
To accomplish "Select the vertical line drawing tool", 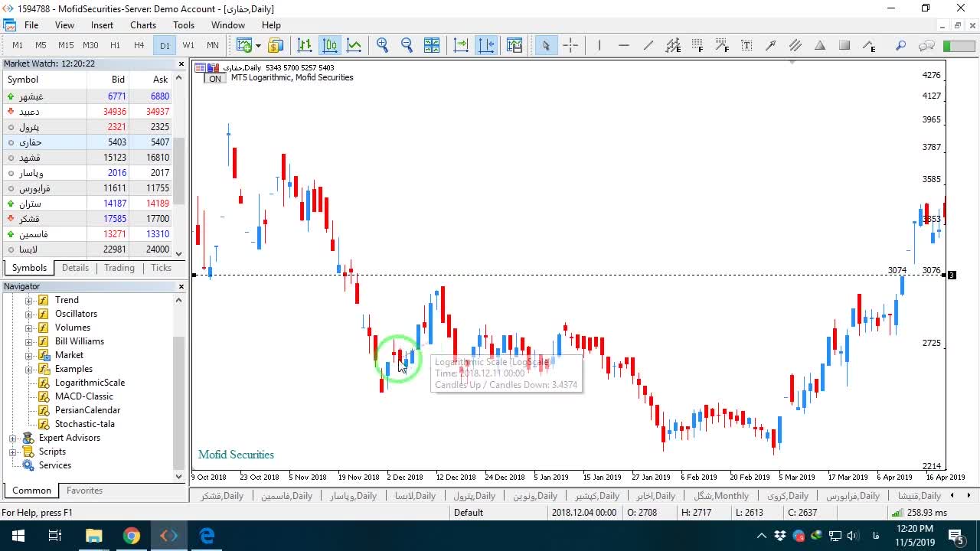I will pos(599,45).
